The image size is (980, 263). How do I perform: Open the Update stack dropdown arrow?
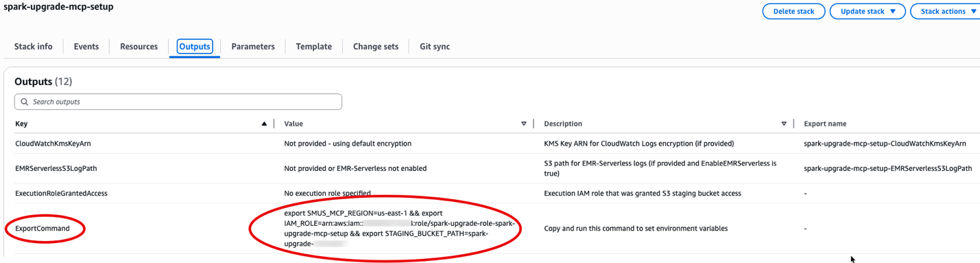[893, 11]
